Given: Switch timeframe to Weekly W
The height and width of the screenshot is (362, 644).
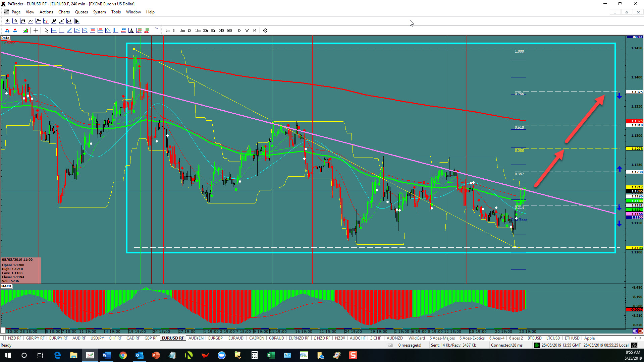Looking at the screenshot, I should (x=247, y=31).
